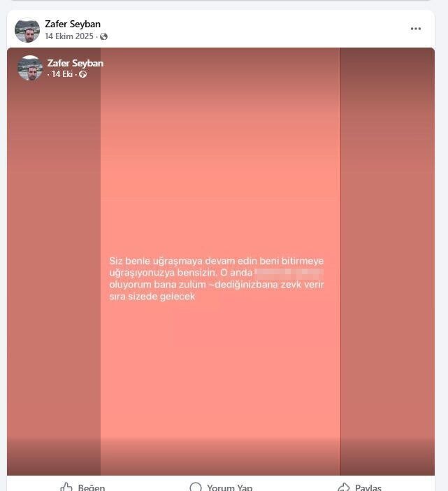Click the avatar embedded inside the pink image
Screen dimensions: 448x491
[30, 68]
